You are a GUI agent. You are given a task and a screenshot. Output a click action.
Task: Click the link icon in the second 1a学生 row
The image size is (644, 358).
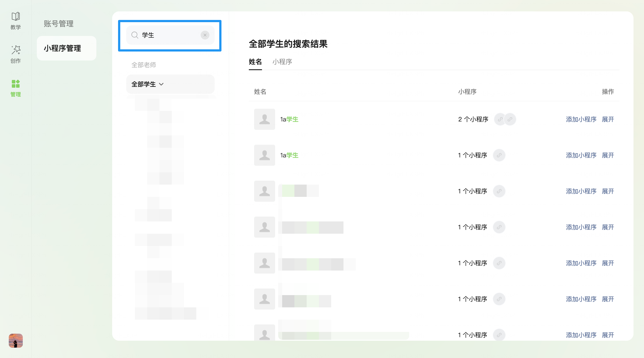[x=499, y=155]
